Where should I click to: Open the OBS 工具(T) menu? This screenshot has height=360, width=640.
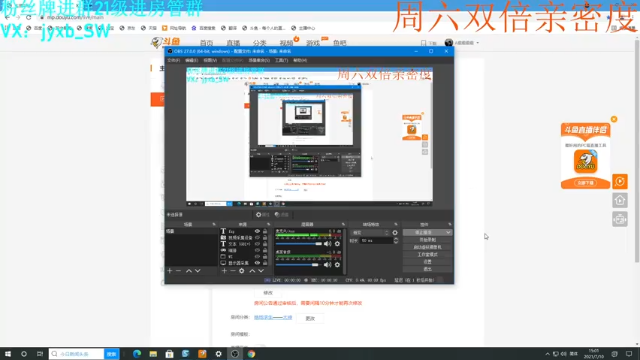pos(281,60)
